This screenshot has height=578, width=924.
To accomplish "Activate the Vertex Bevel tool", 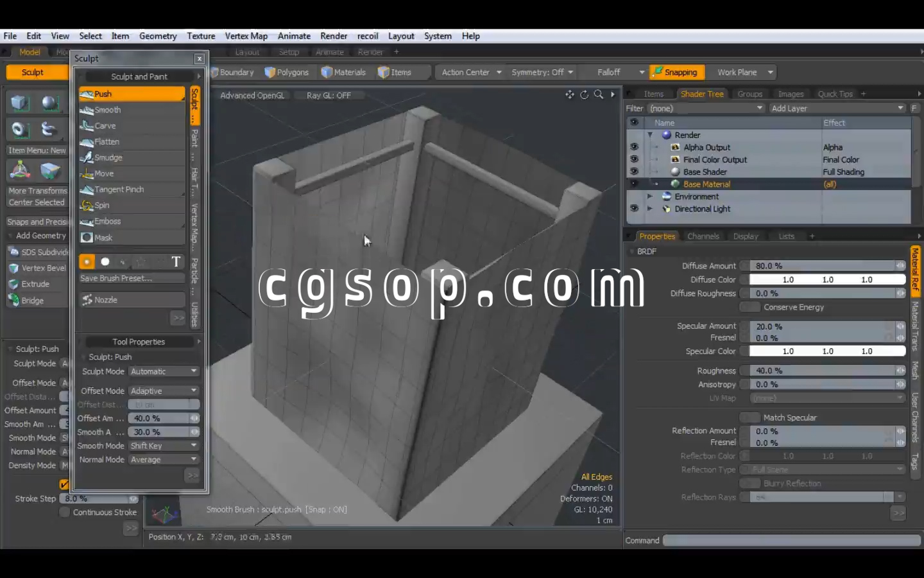I will 38,268.
